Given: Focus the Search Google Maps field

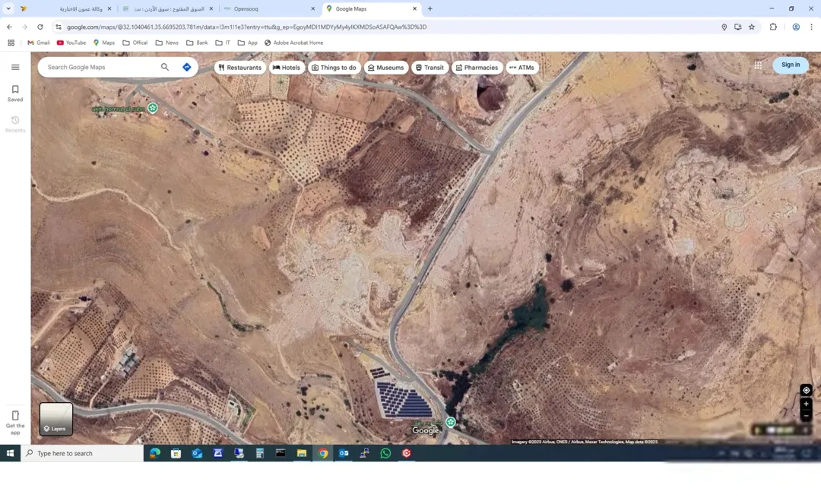Looking at the screenshot, I should 100,67.
